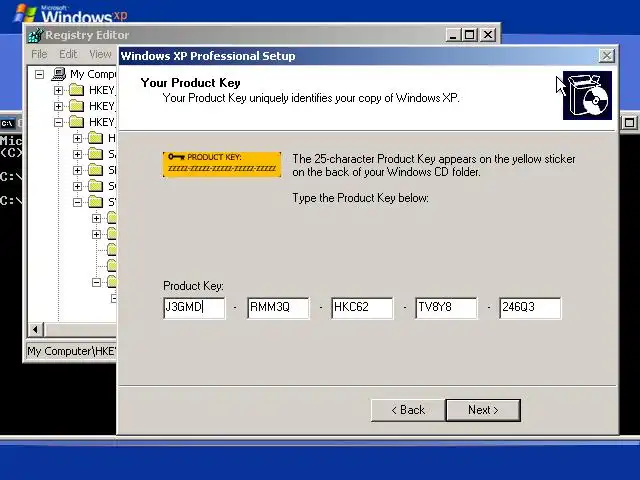
Task: Click the 'Your Product Key' heading
Action: tap(191, 83)
